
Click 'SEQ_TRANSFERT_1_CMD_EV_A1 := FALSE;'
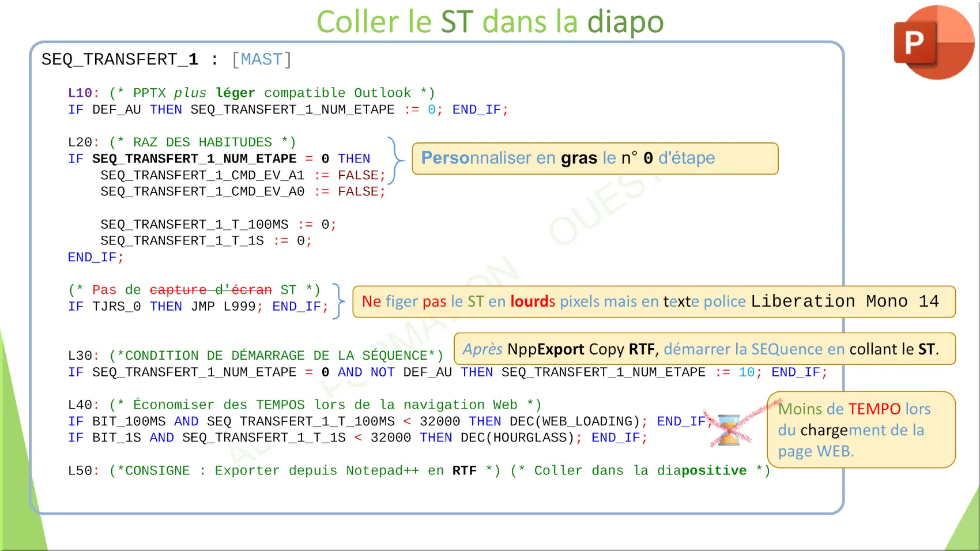[x=243, y=175]
